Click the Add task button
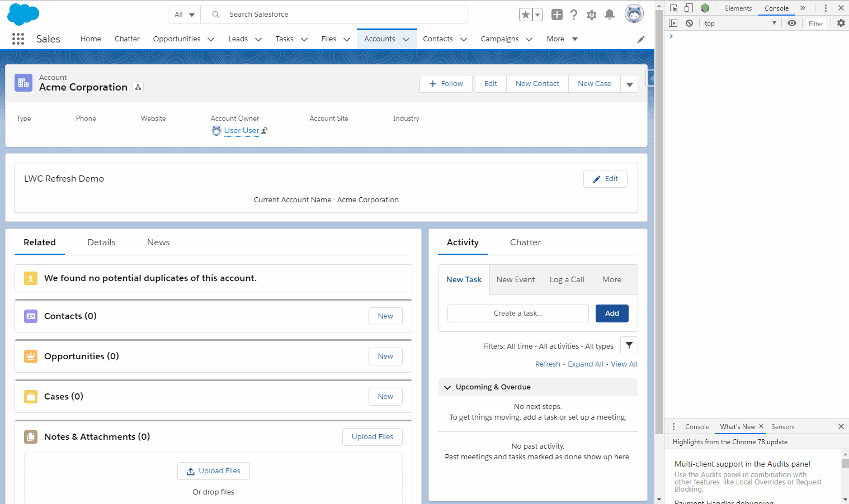 (x=612, y=313)
